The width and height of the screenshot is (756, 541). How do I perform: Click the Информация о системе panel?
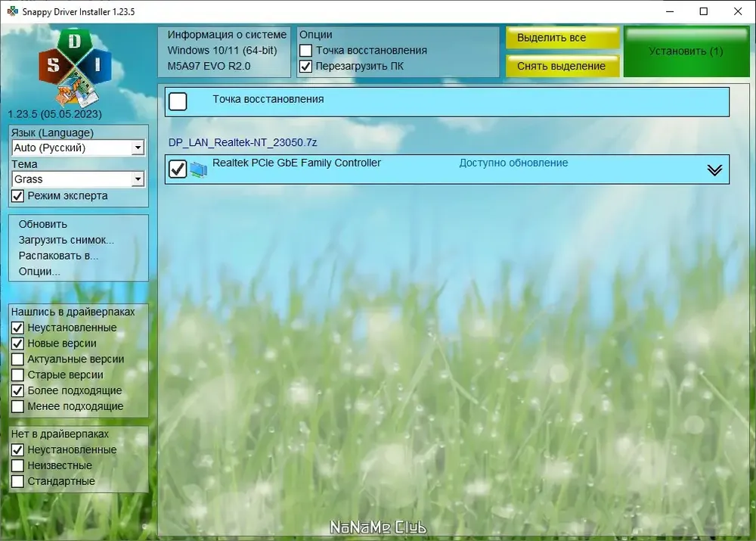[x=225, y=51]
